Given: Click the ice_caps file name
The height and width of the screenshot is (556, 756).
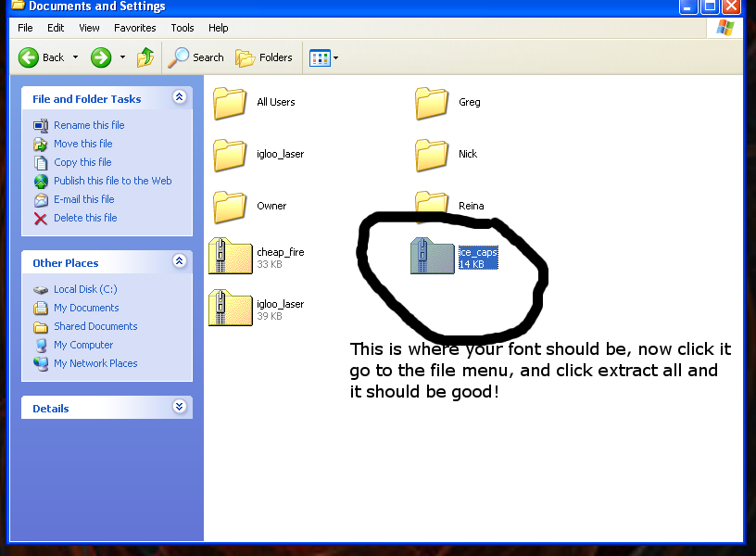Looking at the screenshot, I should tap(478, 252).
